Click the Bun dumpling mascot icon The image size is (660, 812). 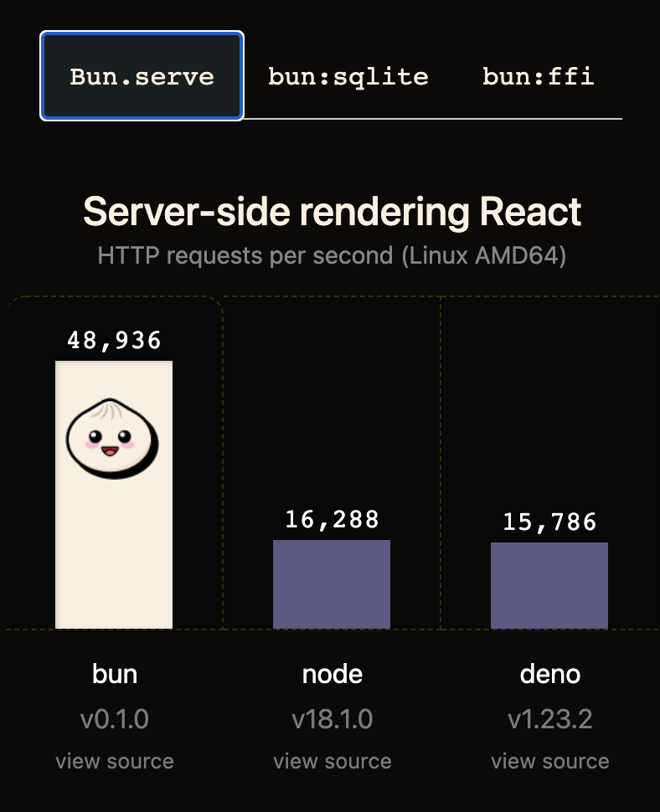pos(112,438)
